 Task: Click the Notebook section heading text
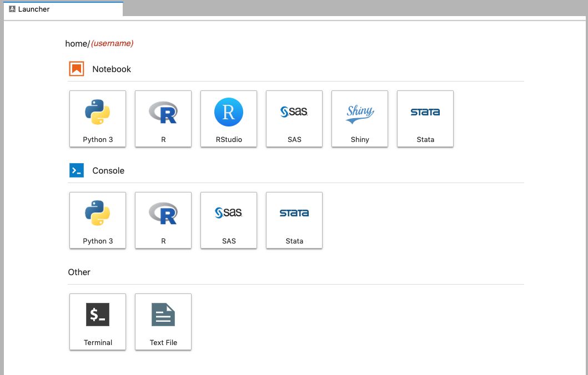112,69
